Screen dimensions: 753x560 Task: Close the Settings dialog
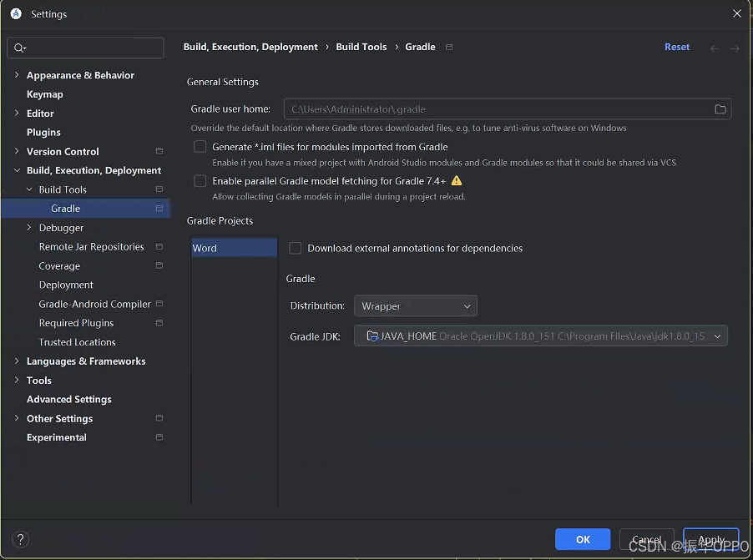pyautogui.click(x=736, y=14)
